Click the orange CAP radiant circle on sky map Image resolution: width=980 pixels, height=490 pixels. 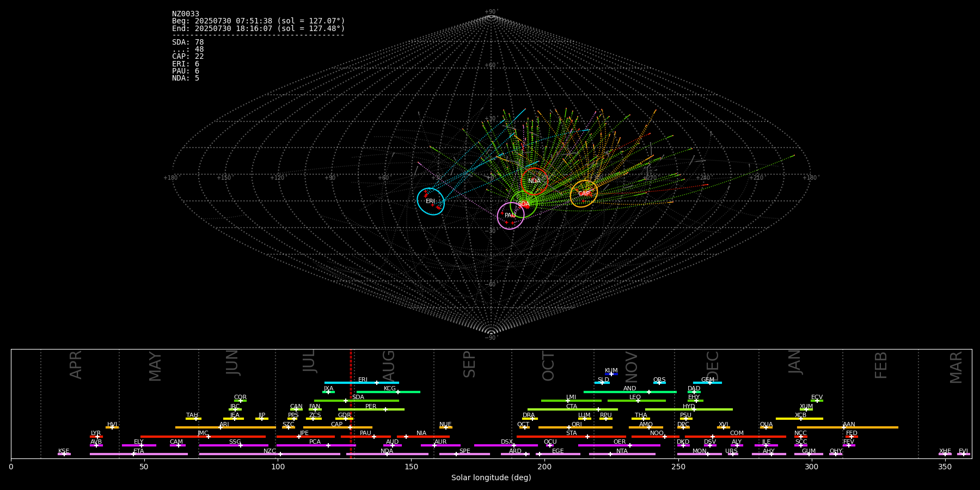pyautogui.click(x=584, y=193)
